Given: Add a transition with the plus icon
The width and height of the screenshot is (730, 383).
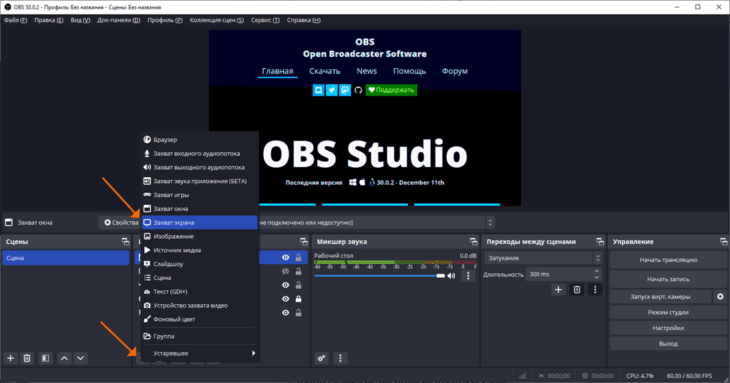Looking at the screenshot, I should (x=558, y=289).
